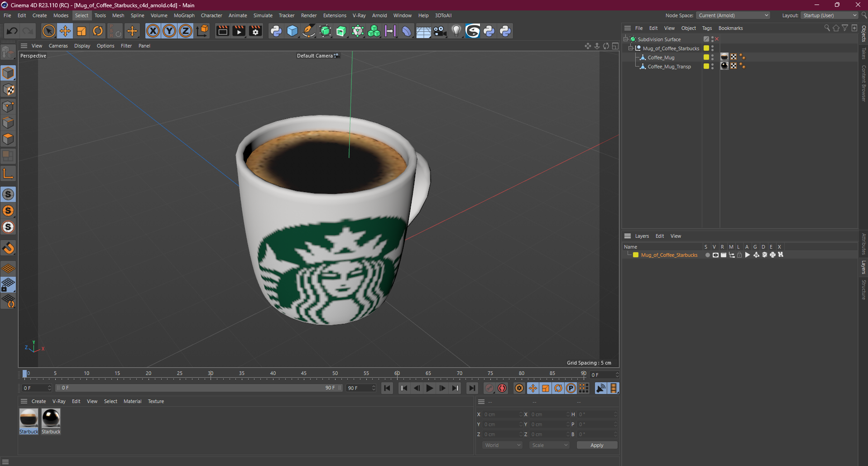
Task: Click the X position input field
Action: pyautogui.click(x=502, y=414)
